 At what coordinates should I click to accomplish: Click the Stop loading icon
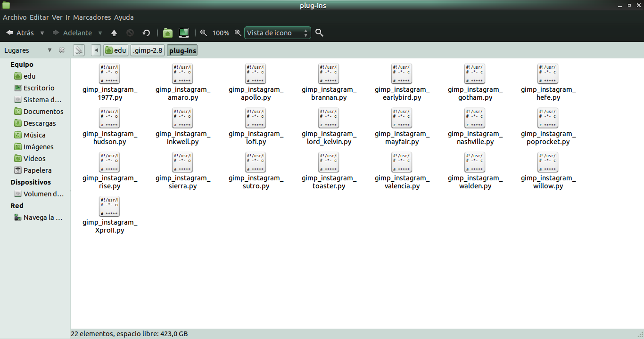130,33
